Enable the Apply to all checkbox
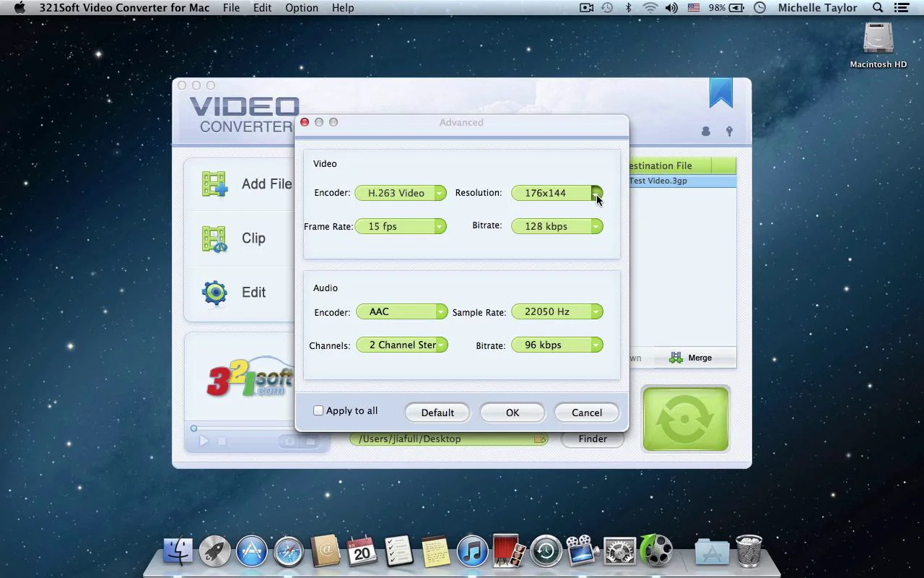The width and height of the screenshot is (924, 578). click(318, 410)
